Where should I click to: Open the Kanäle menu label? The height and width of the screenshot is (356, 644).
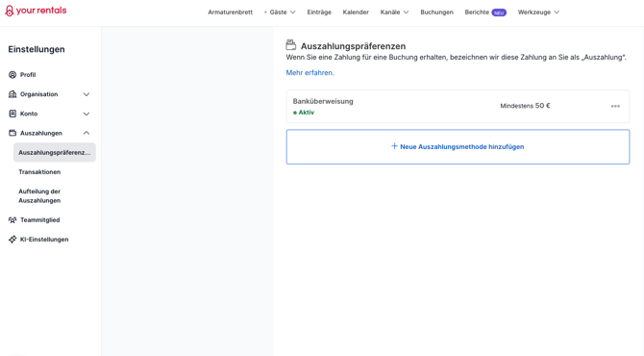[x=390, y=13]
